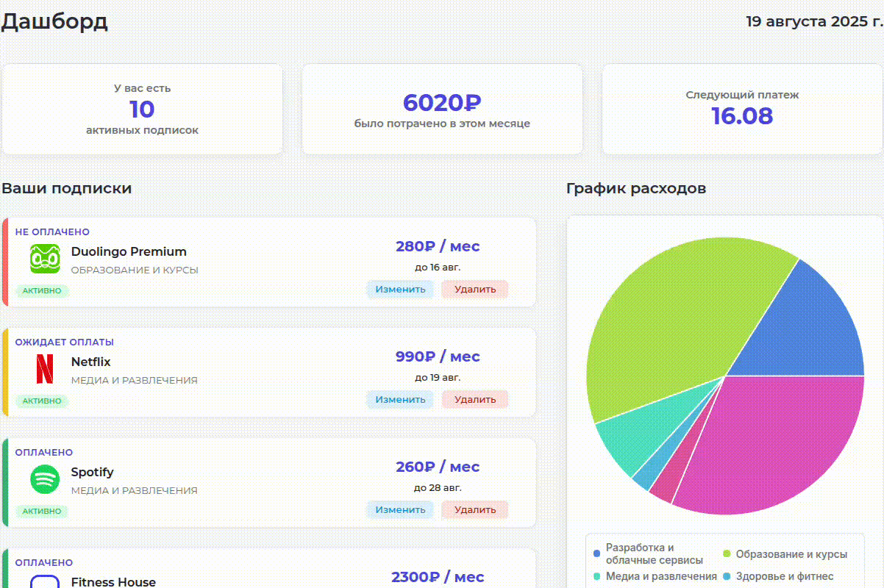Viewport: 884px width, 588px height.
Task: Click the Spotify subscription title
Action: [93, 472]
